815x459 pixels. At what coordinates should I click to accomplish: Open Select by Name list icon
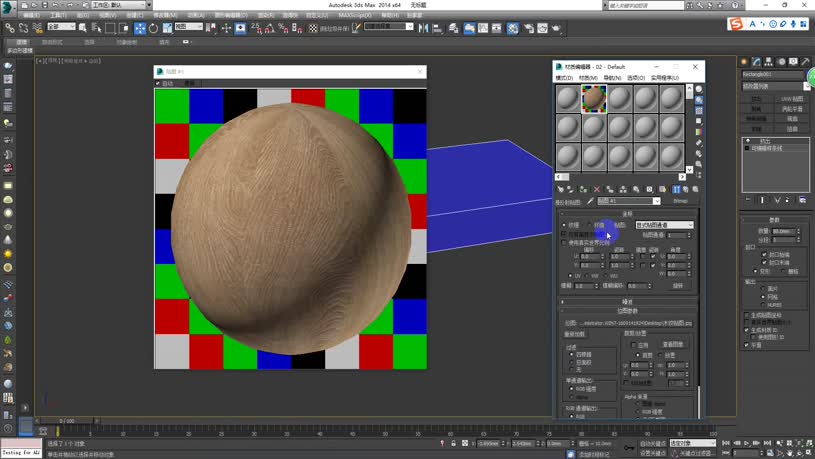[97, 28]
